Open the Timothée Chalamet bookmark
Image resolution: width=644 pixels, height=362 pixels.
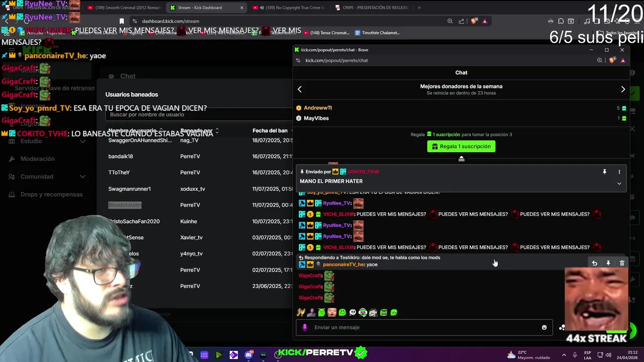(377, 33)
